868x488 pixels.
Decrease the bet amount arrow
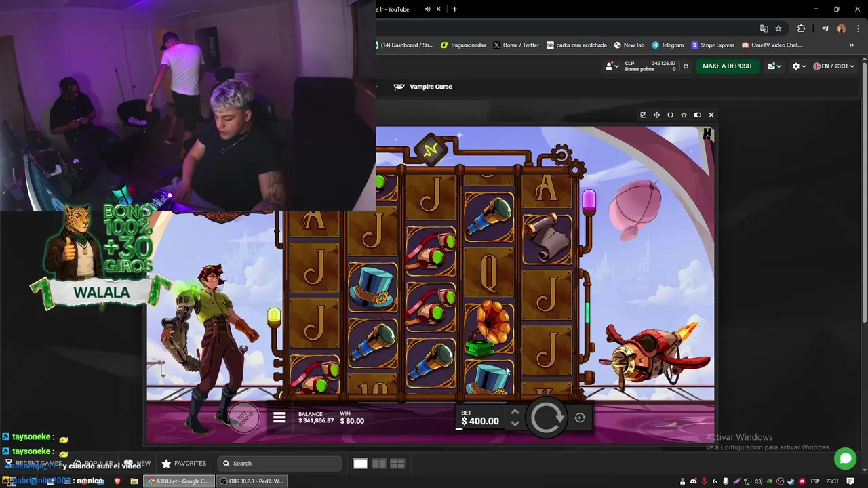[515, 424]
